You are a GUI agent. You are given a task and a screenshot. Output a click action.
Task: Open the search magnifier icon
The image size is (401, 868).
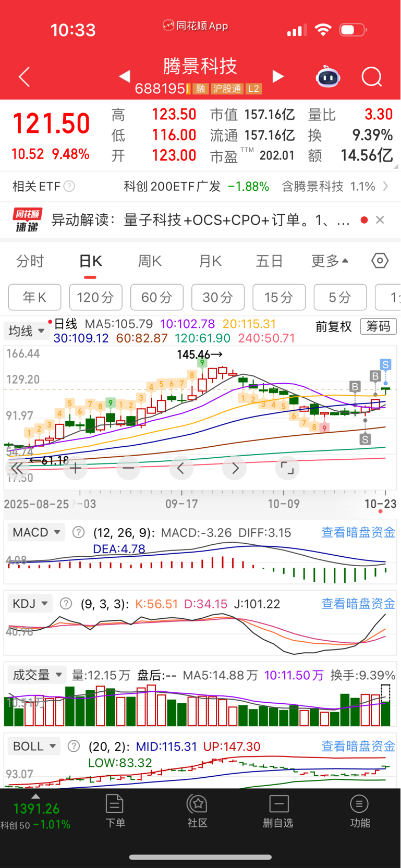coord(372,77)
